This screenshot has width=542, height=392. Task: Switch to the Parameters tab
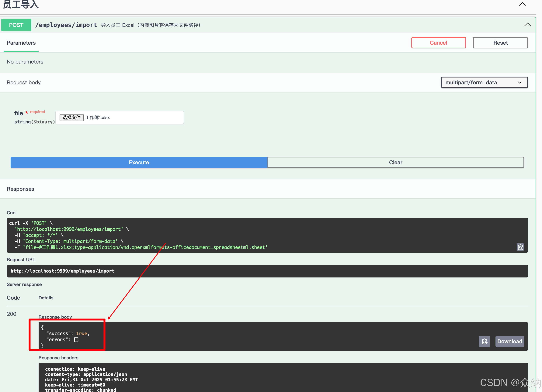21,43
